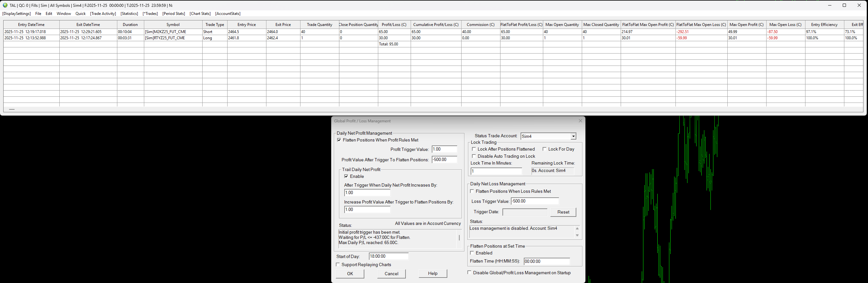Open the [Period Stats] view
Screen dimensions: 868x283
pyautogui.click(x=173, y=14)
